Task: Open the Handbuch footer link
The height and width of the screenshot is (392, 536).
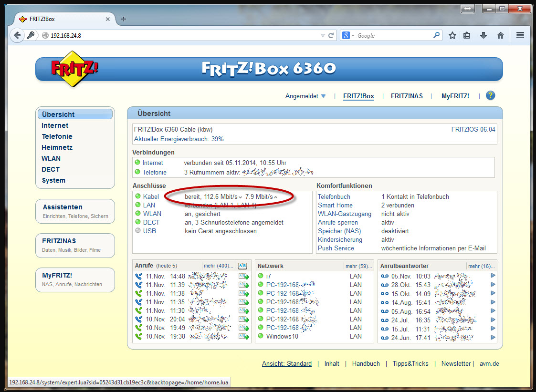Action: point(366,364)
